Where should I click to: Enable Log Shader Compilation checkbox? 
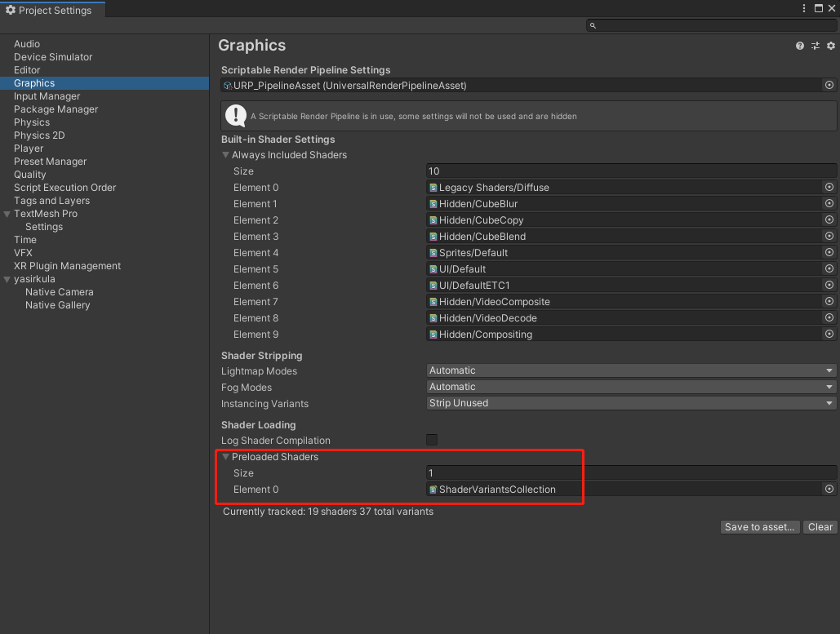point(432,440)
